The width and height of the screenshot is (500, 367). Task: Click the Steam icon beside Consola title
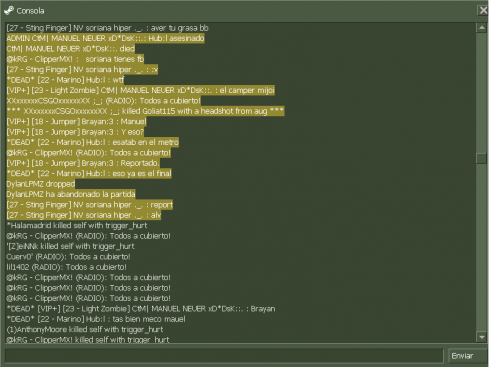tap(9, 11)
